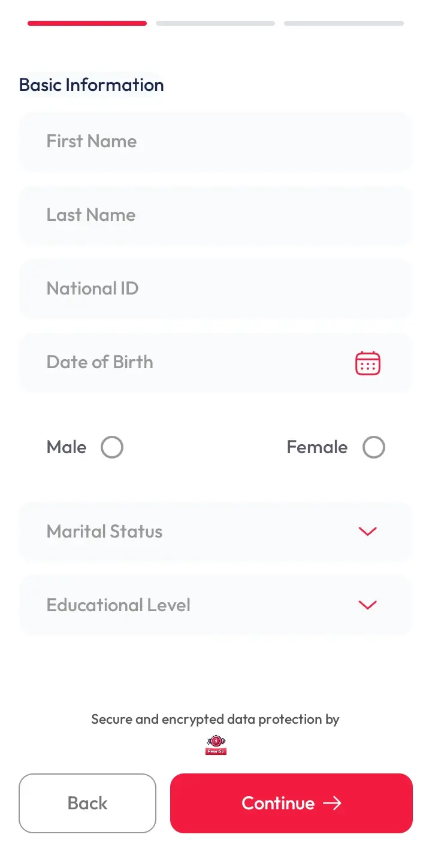Open the Date of Birth calendar icon
The width and height of the screenshot is (429, 868).
click(x=367, y=363)
